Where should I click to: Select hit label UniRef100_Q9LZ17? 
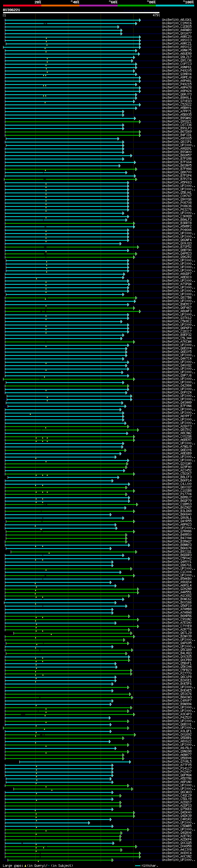tap(177, 57)
